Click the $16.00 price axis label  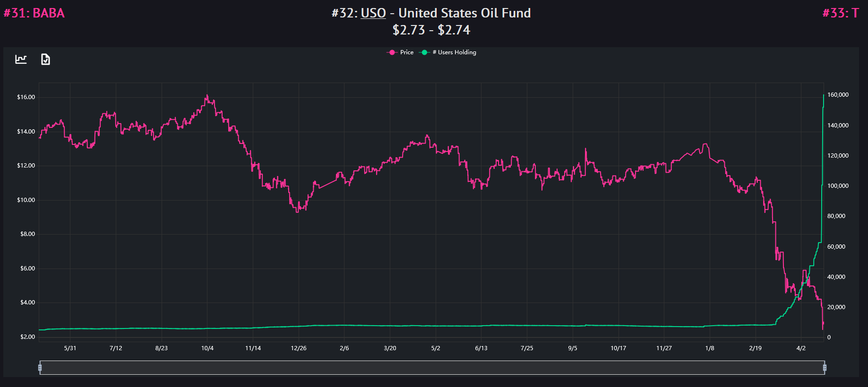click(26, 97)
